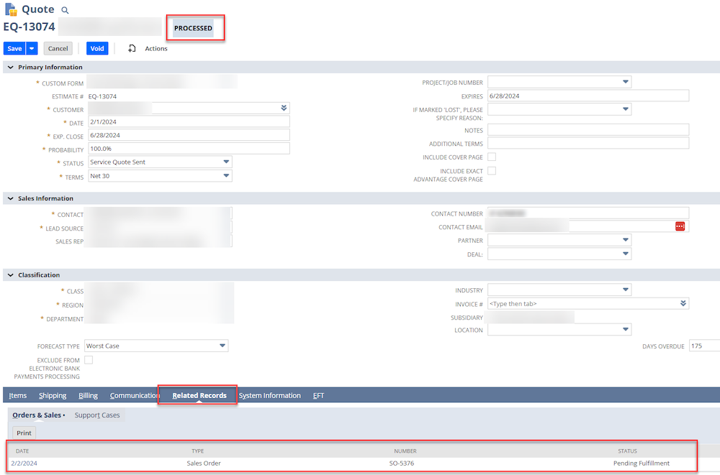Click the Exp. Close field with 6/28/2024
720x475 pixels.
(x=189, y=135)
